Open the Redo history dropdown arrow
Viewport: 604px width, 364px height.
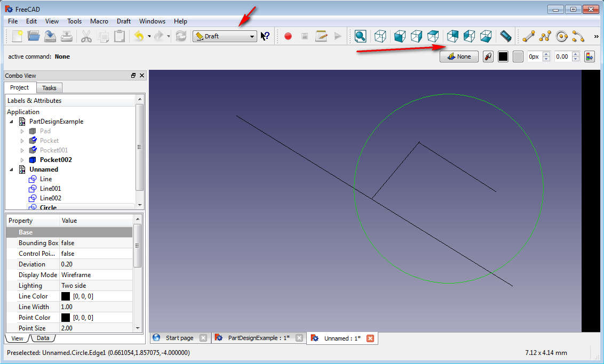168,37
